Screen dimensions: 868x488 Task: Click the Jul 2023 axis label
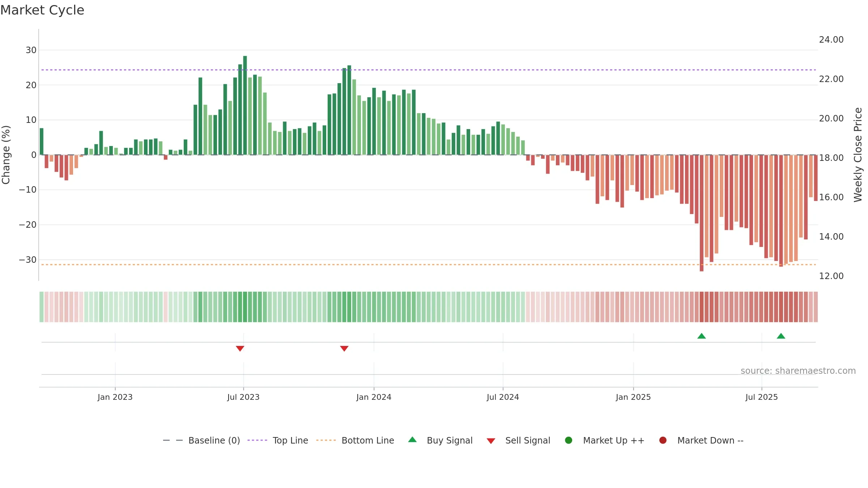pos(243,397)
